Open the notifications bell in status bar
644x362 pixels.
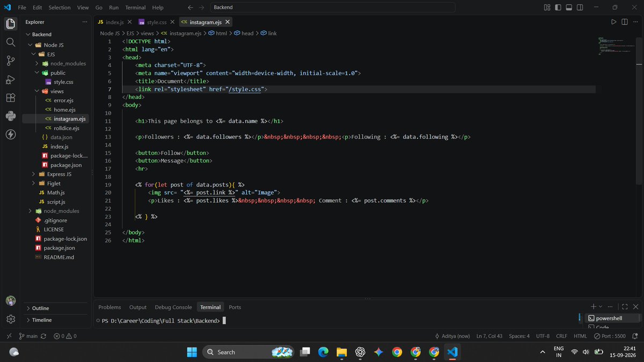(x=635, y=336)
